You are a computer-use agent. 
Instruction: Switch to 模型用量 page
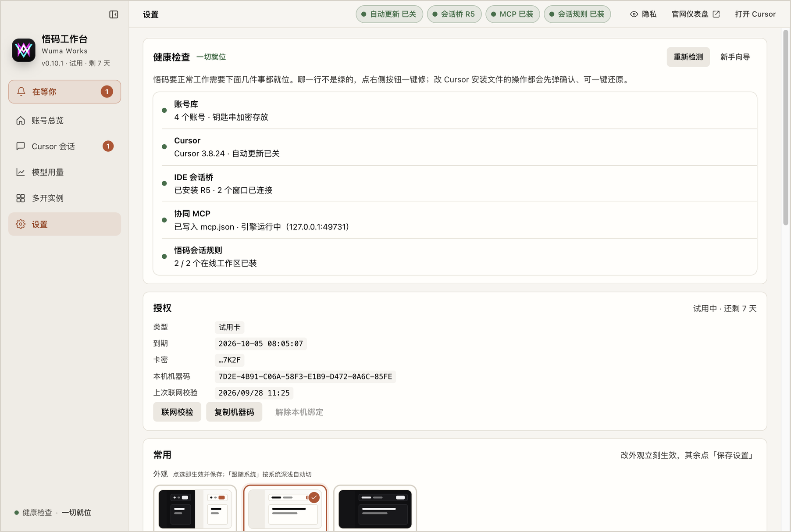coord(64,172)
